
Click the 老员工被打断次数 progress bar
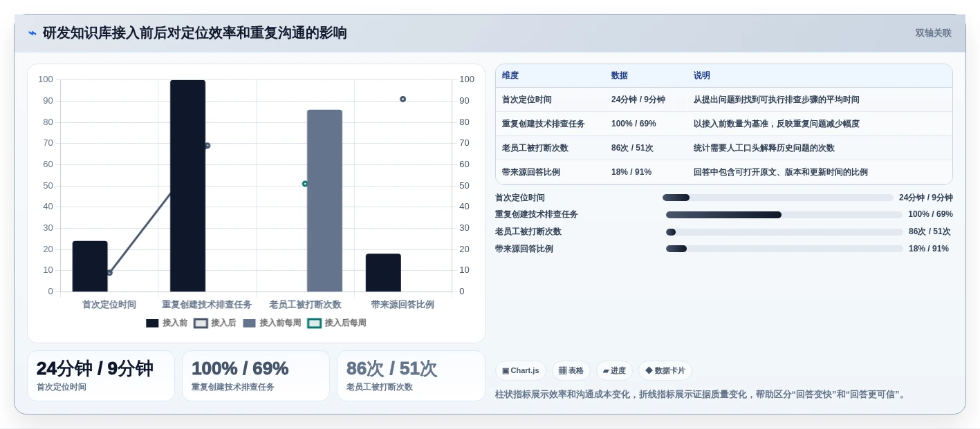pos(784,232)
